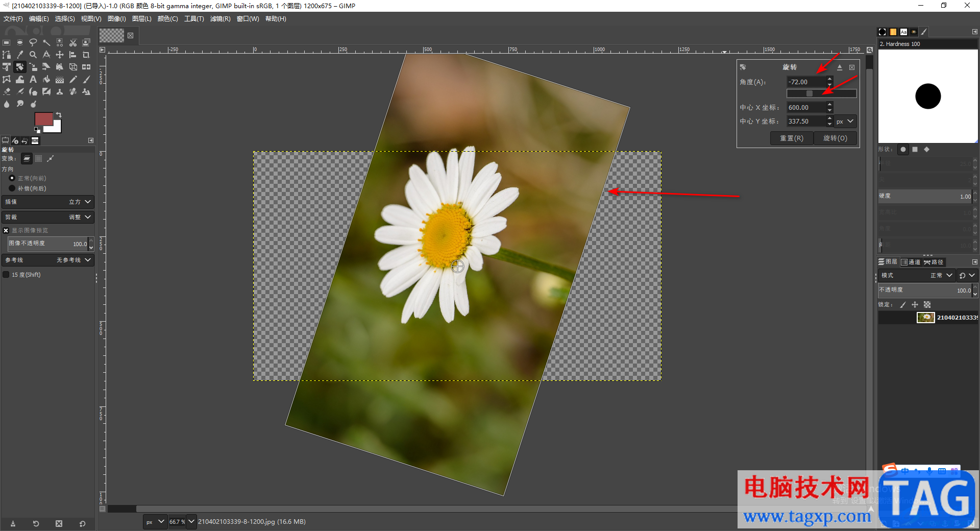Click the red foreground color swatch
Image resolution: width=980 pixels, height=531 pixels.
click(43, 119)
